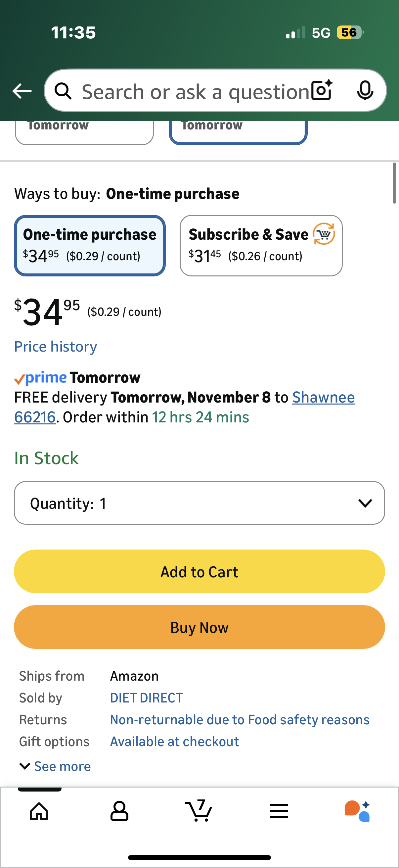Select the highlighted Tomorrow delivery option
This screenshot has height=868, width=399.
[238, 131]
